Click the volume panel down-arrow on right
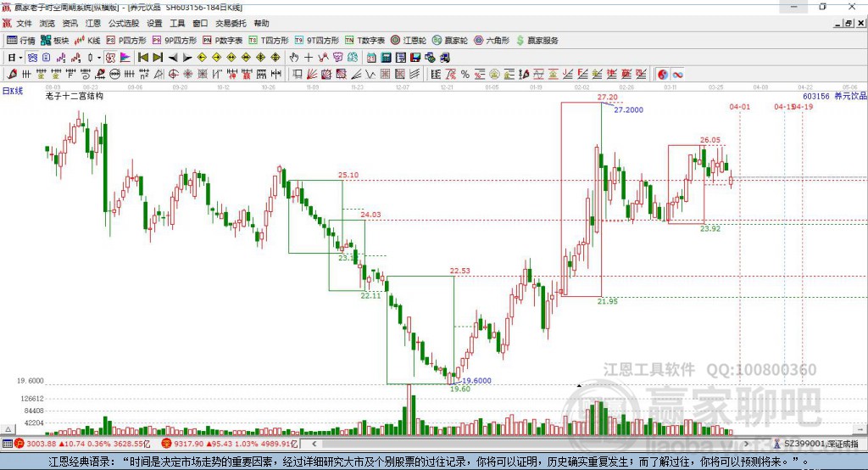 [861, 429]
